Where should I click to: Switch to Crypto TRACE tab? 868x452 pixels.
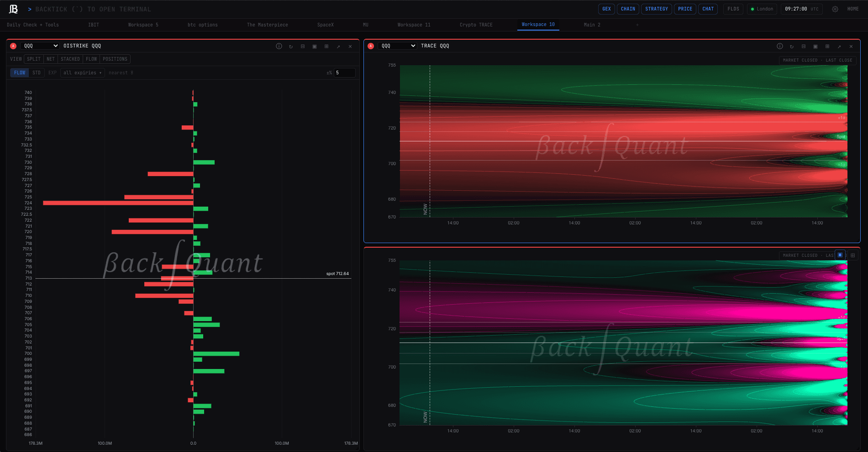click(476, 25)
